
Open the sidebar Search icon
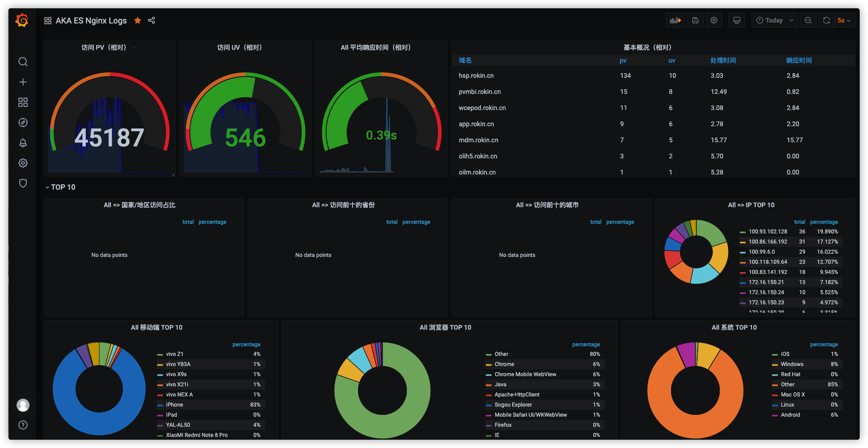pos(23,62)
